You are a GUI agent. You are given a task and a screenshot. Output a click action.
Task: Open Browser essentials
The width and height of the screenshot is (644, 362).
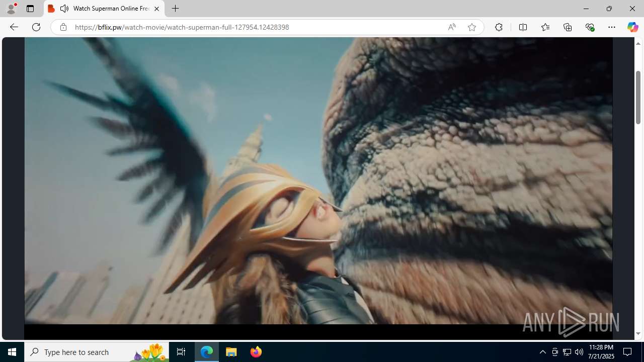[x=590, y=27]
